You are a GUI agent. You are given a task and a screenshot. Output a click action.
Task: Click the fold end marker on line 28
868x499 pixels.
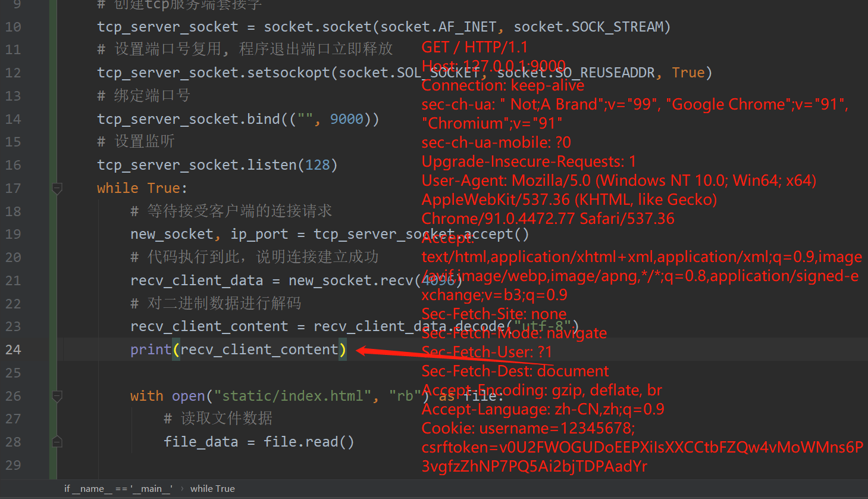click(x=57, y=442)
